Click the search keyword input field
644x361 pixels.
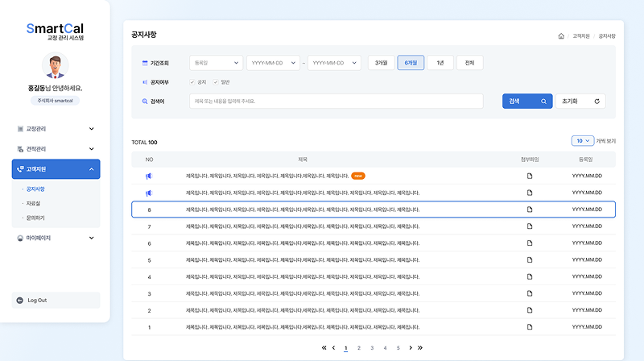point(336,102)
